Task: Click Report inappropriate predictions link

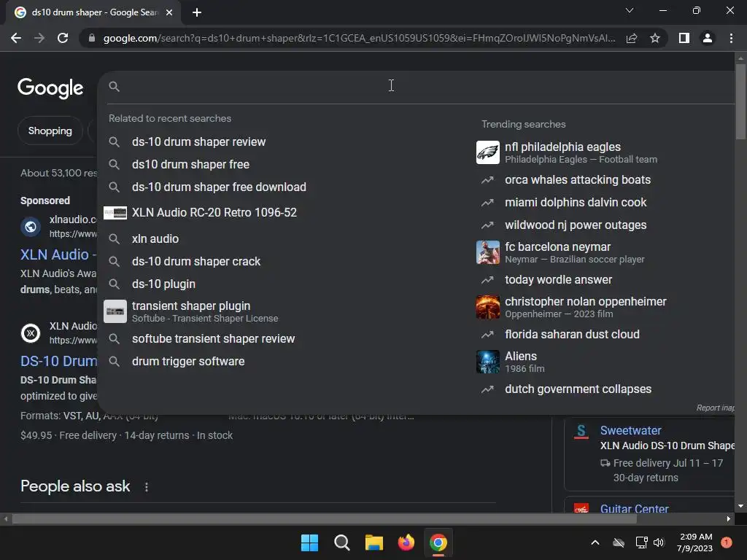Action: pyautogui.click(x=715, y=408)
